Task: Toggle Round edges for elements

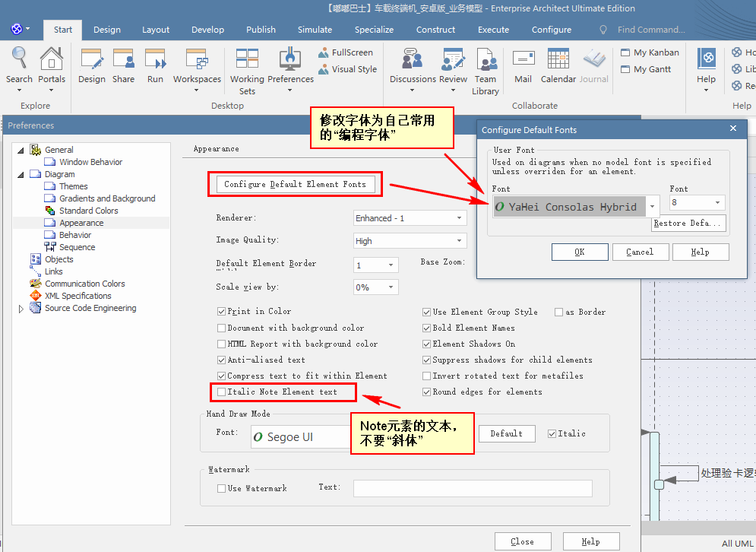Action: click(x=426, y=392)
